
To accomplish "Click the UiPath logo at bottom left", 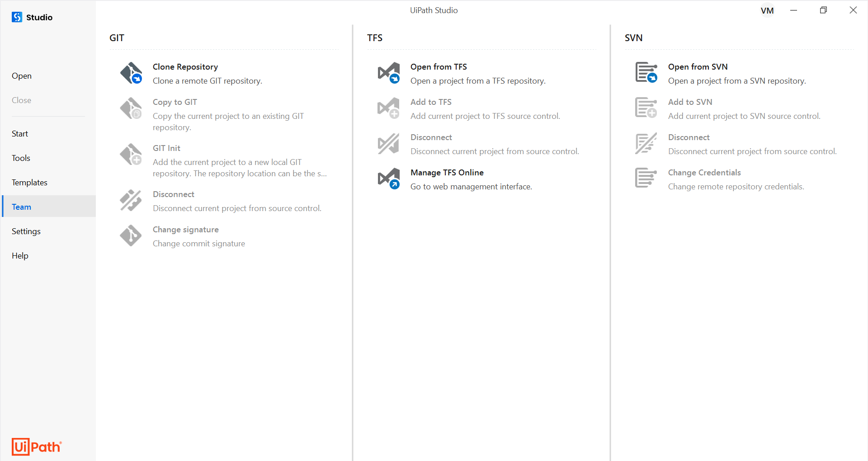I will [x=37, y=447].
